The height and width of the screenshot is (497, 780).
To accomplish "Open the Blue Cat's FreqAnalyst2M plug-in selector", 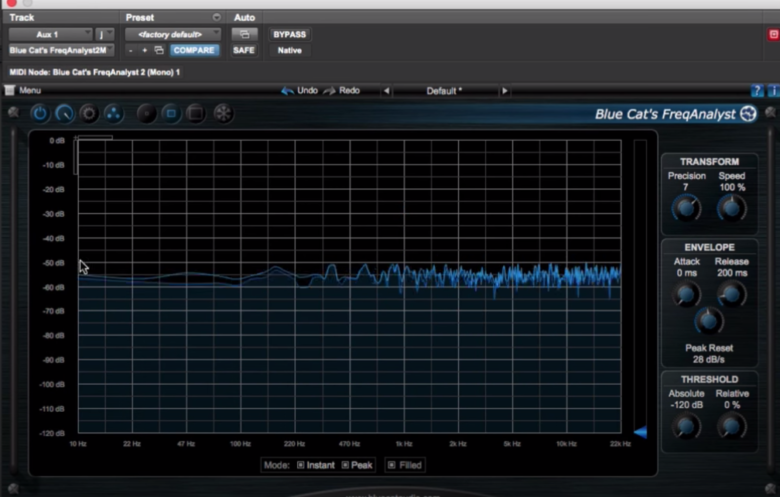I will tap(61, 50).
